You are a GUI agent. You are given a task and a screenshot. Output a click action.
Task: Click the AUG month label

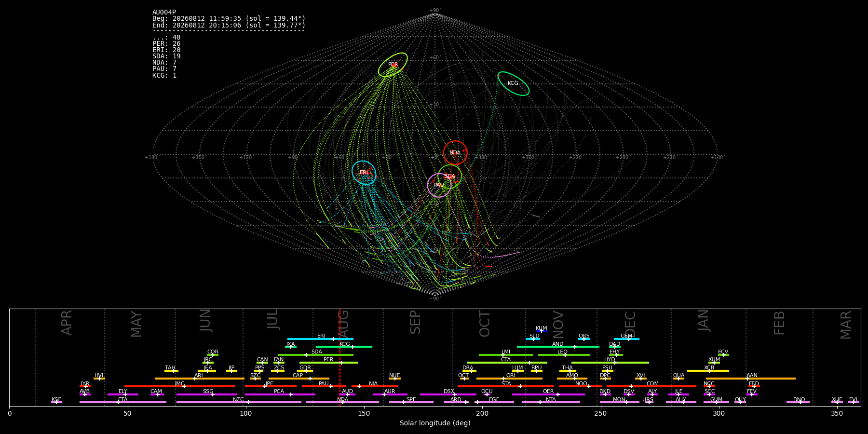(343, 323)
